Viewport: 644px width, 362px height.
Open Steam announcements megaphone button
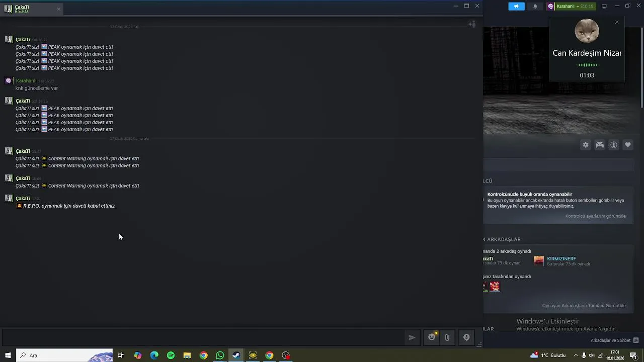coord(516,6)
